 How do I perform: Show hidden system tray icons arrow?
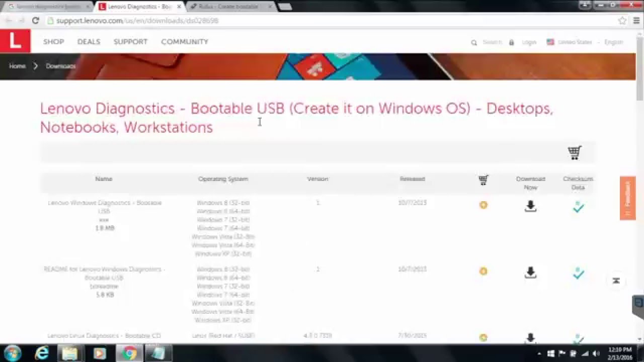539,354
